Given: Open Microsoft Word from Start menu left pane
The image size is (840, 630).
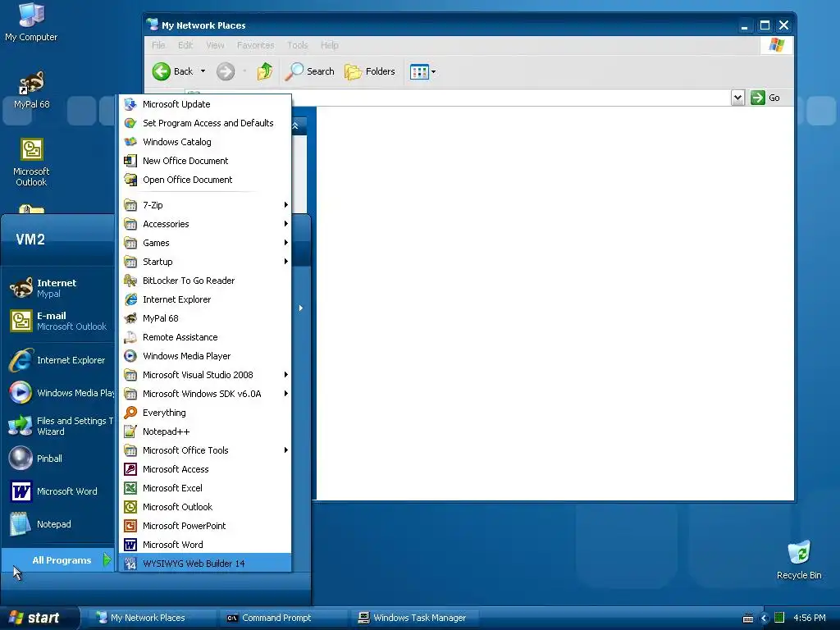Looking at the screenshot, I should pos(59,491).
